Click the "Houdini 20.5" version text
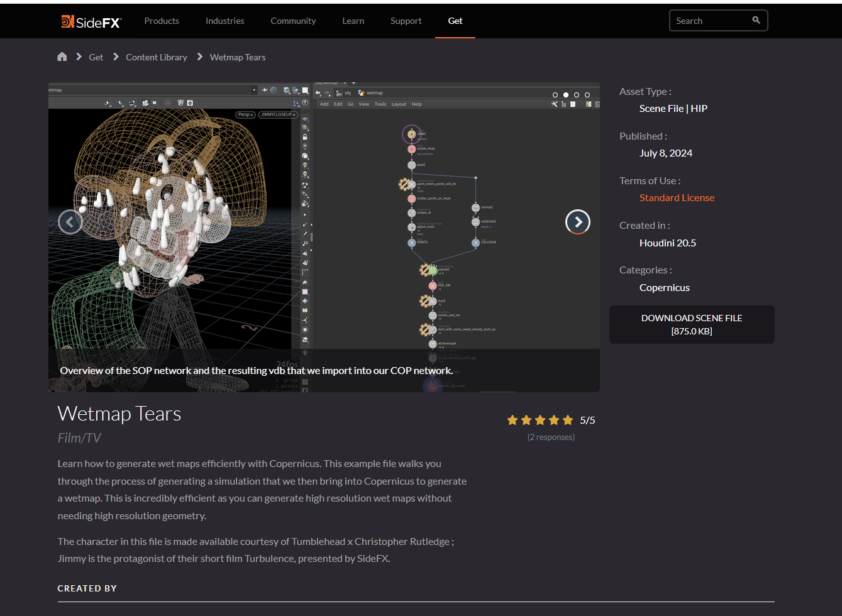Viewport: 842px width, 616px height. pyautogui.click(x=668, y=243)
